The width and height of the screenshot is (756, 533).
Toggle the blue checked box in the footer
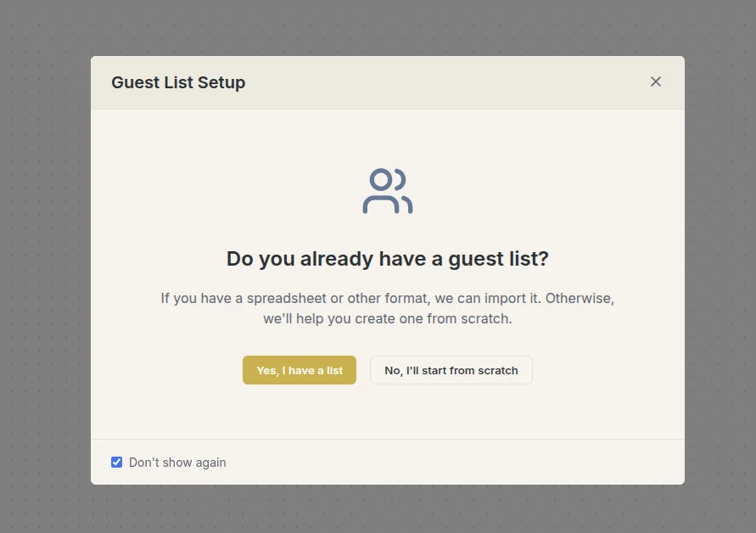117,462
